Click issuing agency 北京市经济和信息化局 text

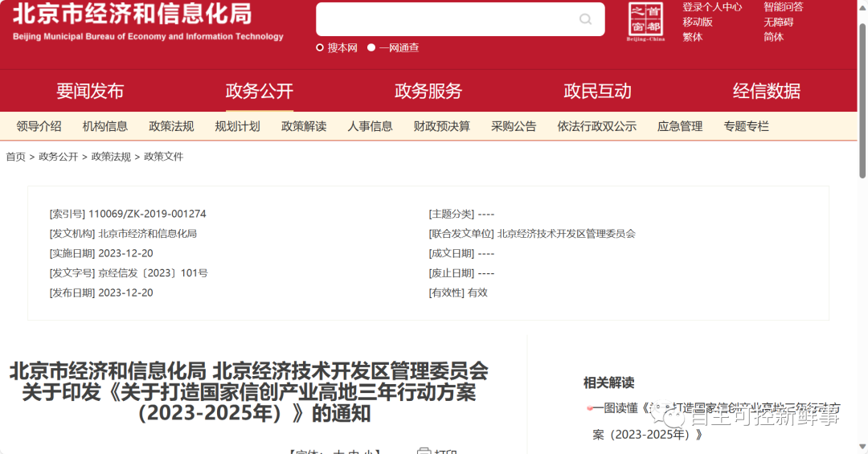[x=147, y=234]
